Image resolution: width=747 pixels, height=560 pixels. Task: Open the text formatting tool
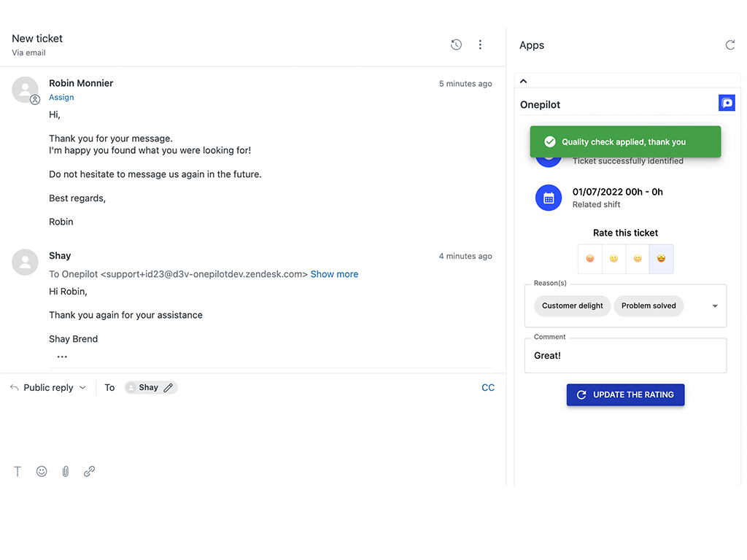[18, 472]
